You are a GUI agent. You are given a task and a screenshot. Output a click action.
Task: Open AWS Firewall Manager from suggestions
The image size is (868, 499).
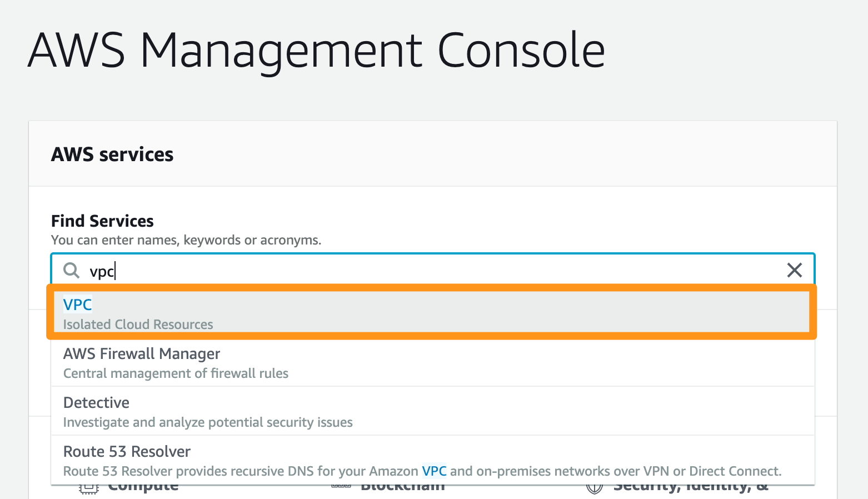pos(142,353)
